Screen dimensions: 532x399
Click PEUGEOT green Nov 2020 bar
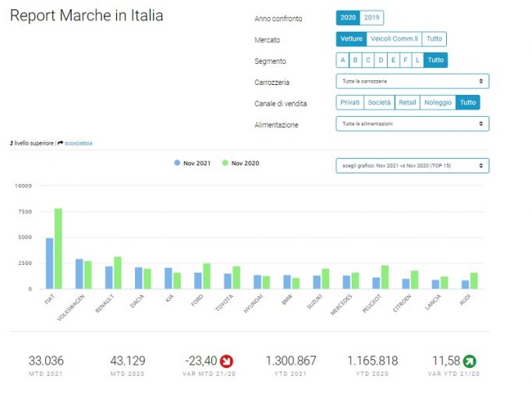(x=385, y=277)
